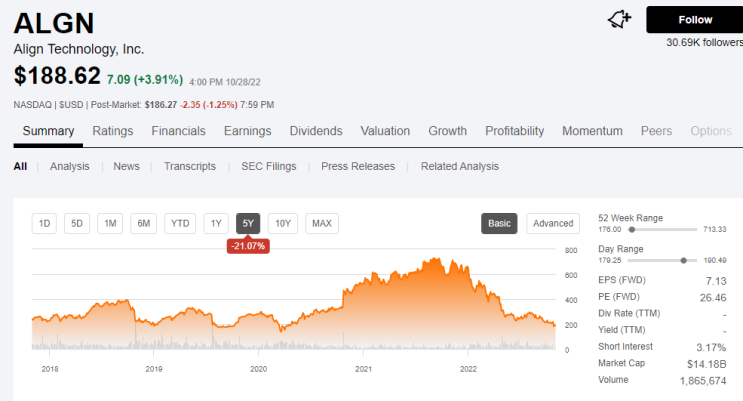Click the 2021 peak on price chart
The width and height of the screenshot is (743, 401).
pos(437,260)
